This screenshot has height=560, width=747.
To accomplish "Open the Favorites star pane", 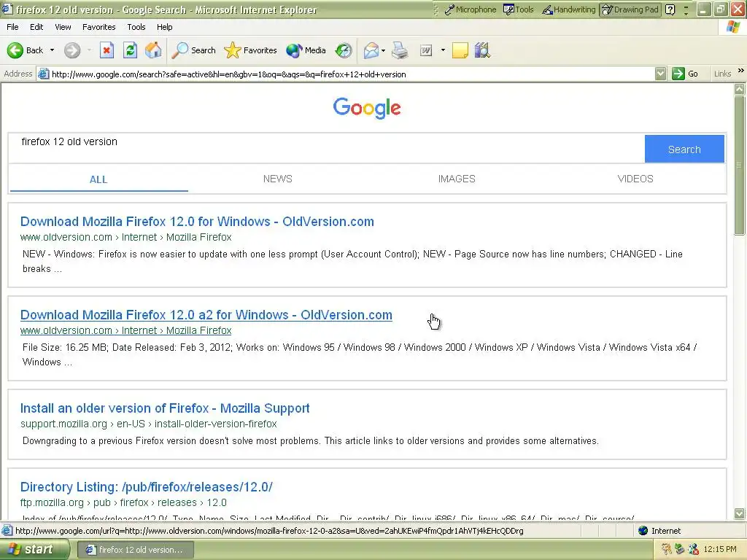I will pos(250,50).
